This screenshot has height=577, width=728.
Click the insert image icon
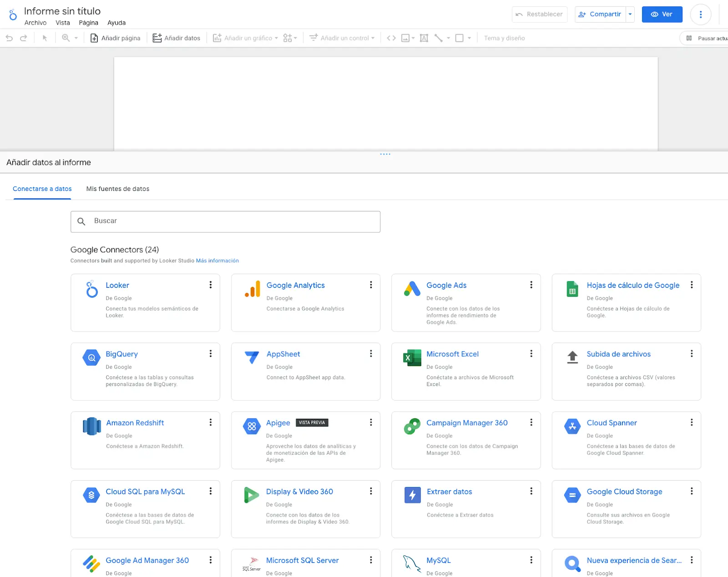(x=405, y=38)
